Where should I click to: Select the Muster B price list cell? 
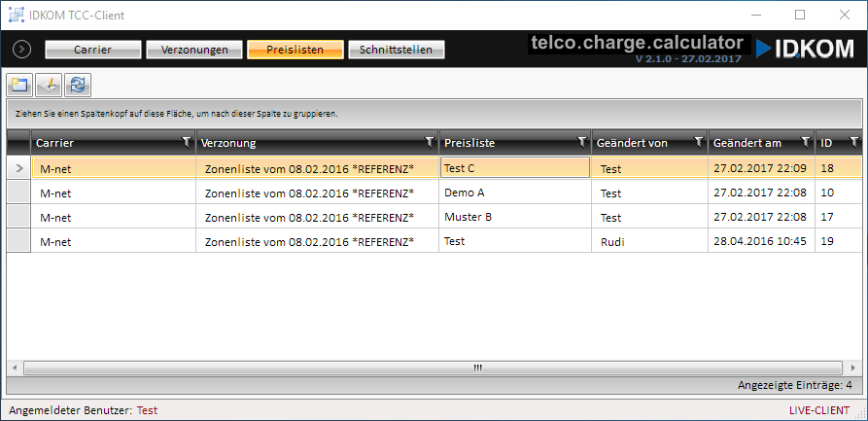click(515, 217)
